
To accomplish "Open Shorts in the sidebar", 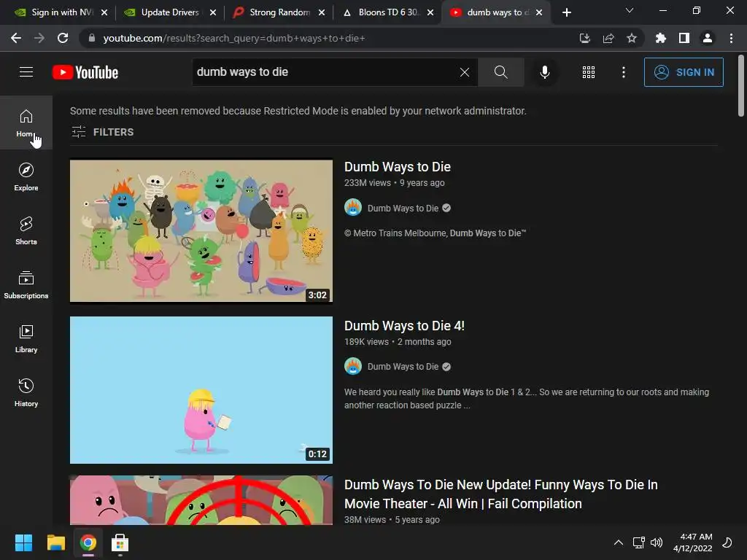I will pyautogui.click(x=26, y=230).
